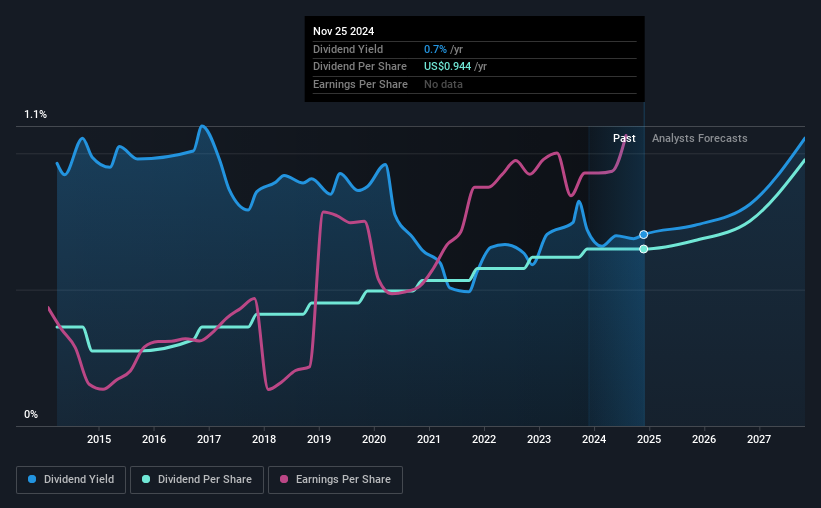Click the Dividend Yield tooltip row label
821x508 pixels.
[348, 49]
